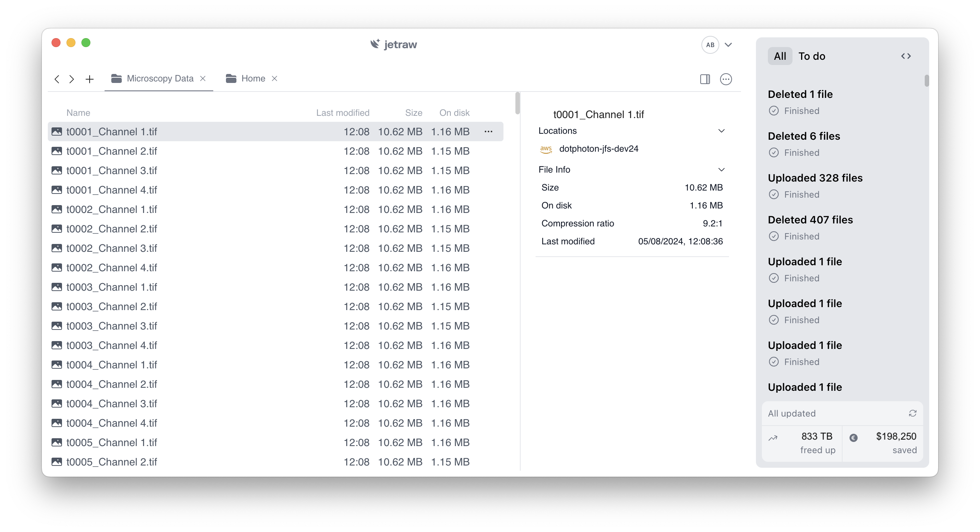Collapse the File Info section
Screen dimensions: 980x532
pos(721,170)
